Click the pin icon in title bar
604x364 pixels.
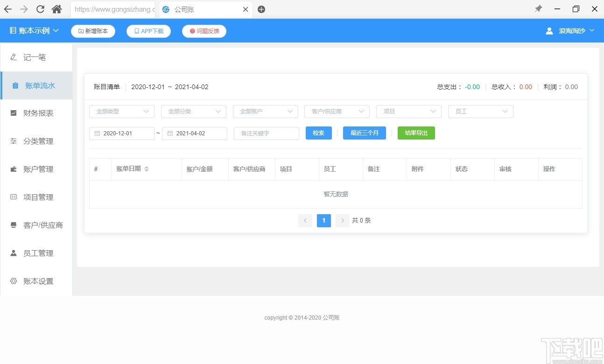[539, 9]
